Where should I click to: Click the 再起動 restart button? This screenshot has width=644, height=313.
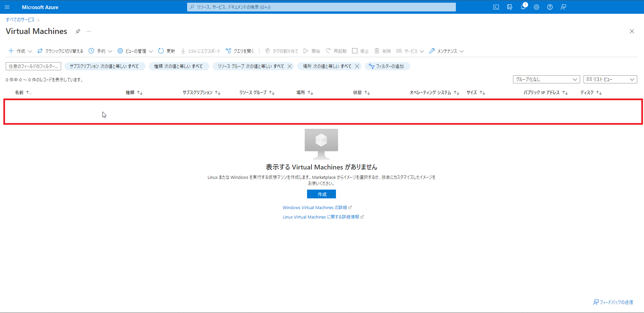point(336,51)
